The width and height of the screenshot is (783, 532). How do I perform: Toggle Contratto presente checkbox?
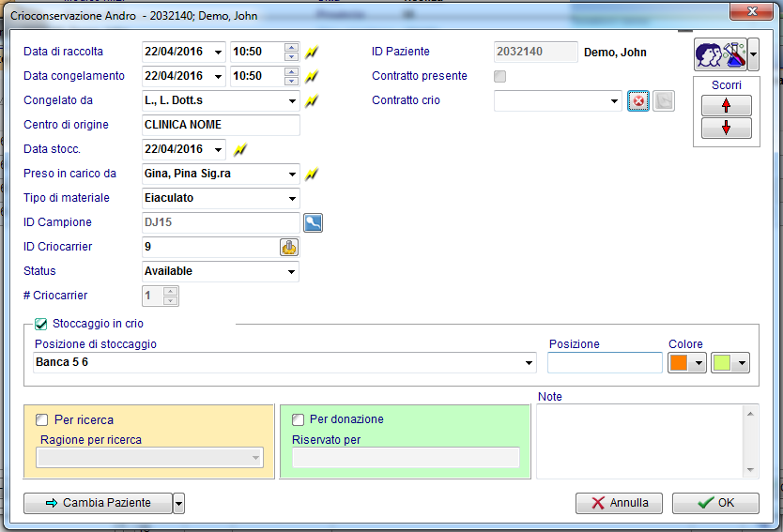click(x=499, y=76)
